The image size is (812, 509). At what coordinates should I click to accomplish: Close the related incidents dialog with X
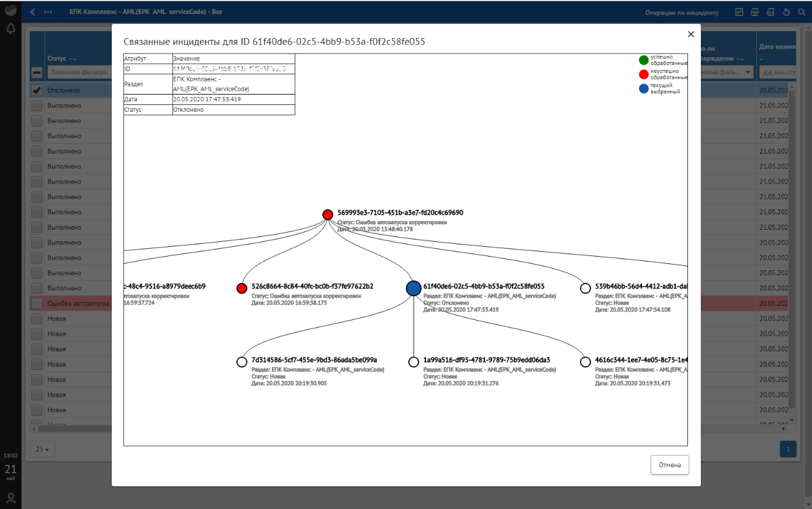click(x=690, y=34)
